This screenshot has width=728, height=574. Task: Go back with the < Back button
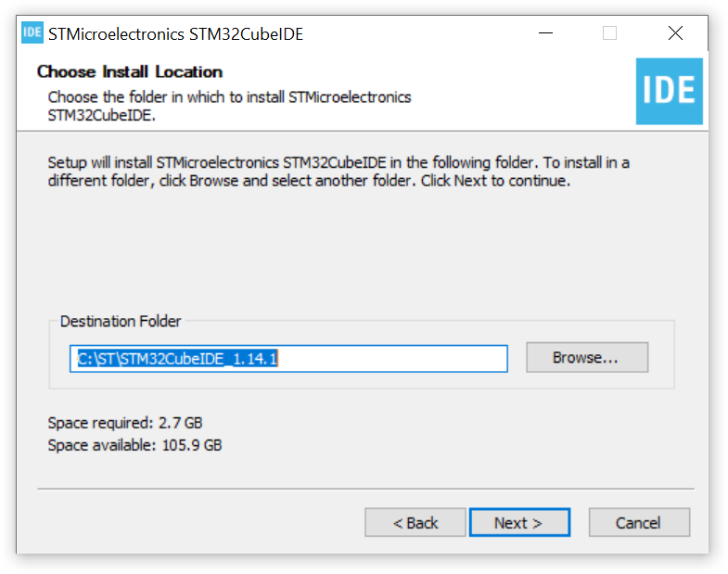point(415,522)
